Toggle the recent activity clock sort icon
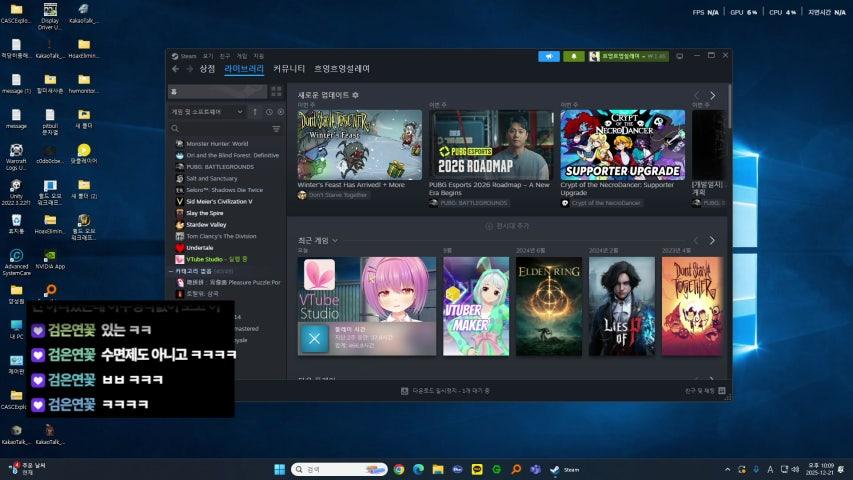853x480 pixels. pos(268,112)
